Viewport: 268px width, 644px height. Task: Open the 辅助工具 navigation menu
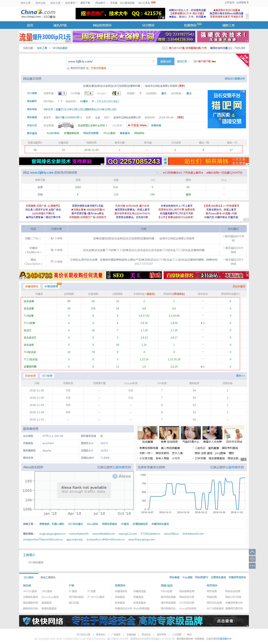tap(228, 25)
